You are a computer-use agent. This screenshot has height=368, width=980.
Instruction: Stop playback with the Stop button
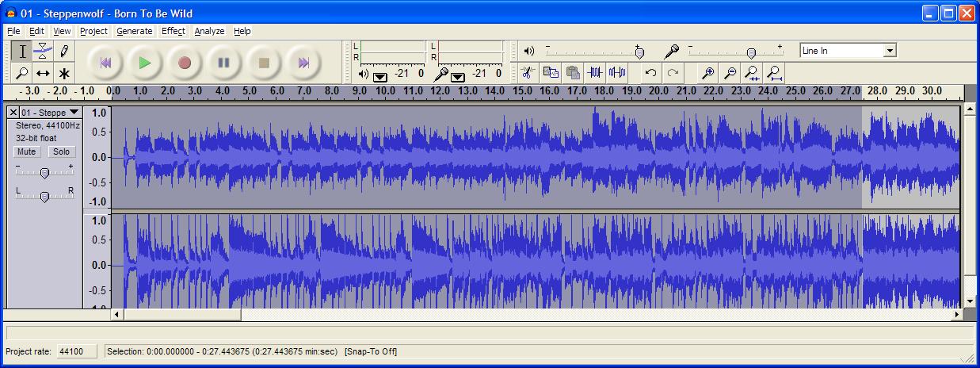[264, 63]
